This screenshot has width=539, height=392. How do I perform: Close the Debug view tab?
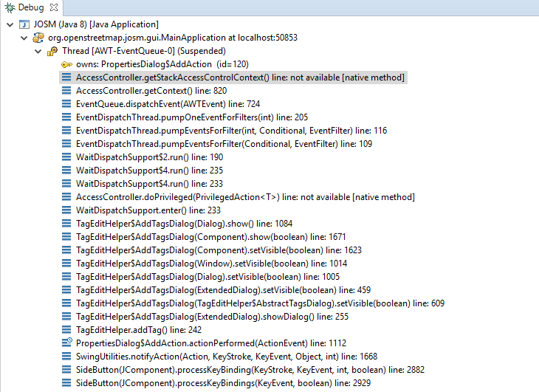pos(54,7)
